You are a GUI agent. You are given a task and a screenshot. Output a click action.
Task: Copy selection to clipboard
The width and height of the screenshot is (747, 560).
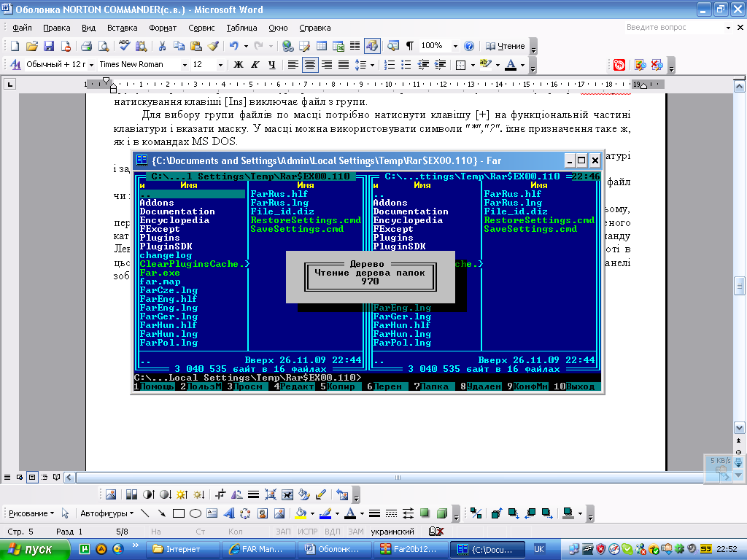click(x=179, y=46)
